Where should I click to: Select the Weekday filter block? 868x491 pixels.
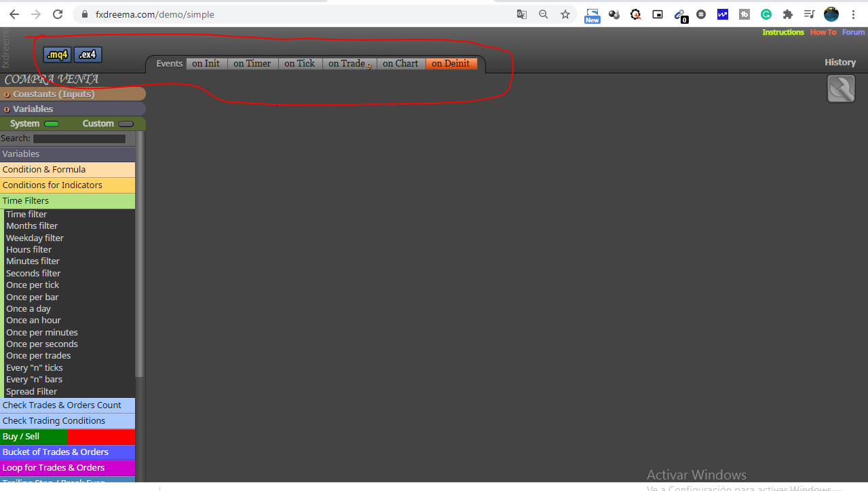[35, 238]
